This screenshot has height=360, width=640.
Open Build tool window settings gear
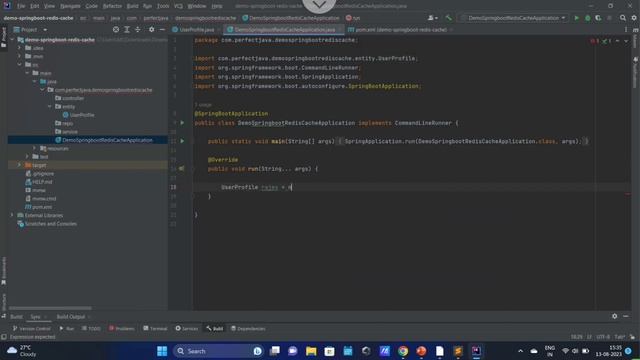[x=614, y=316]
